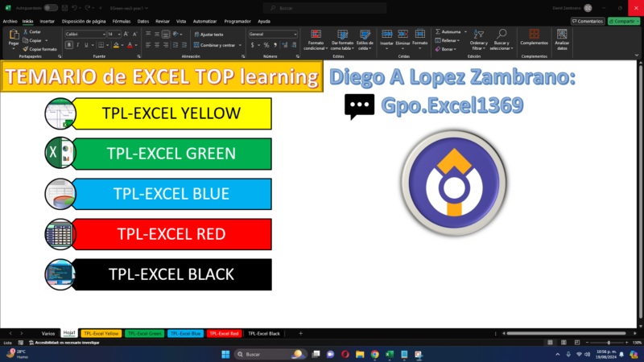Toggle middle vertical alignment
The width and height of the screenshot is (644, 362).
click(157, 34)
